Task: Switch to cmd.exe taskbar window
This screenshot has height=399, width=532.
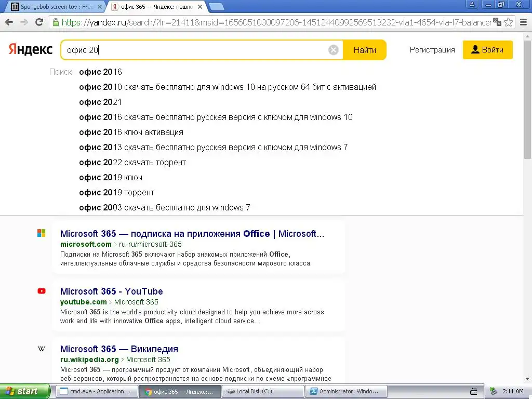Action: [96, 392]
